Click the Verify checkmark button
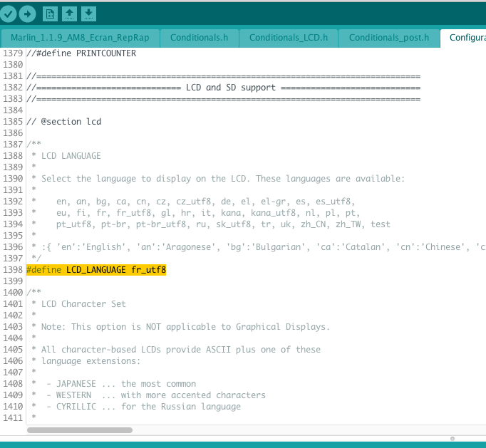 [x=8, y=14]
